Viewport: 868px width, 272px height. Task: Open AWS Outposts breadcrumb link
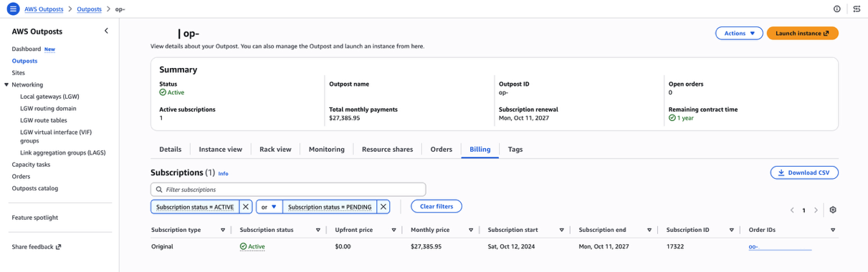pyautogui.click(x=44, y=9)
